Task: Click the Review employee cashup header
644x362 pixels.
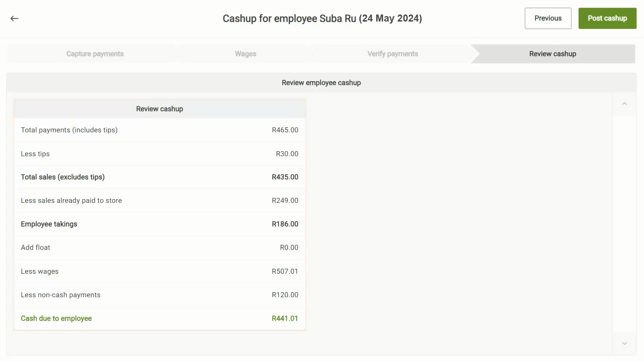Action: point(321,83)
